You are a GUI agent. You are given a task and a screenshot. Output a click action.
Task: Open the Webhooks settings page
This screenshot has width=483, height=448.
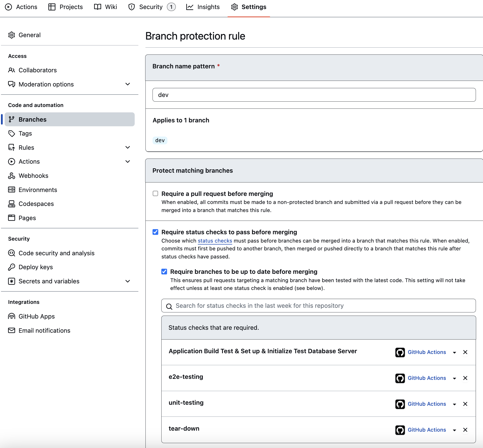33,176
